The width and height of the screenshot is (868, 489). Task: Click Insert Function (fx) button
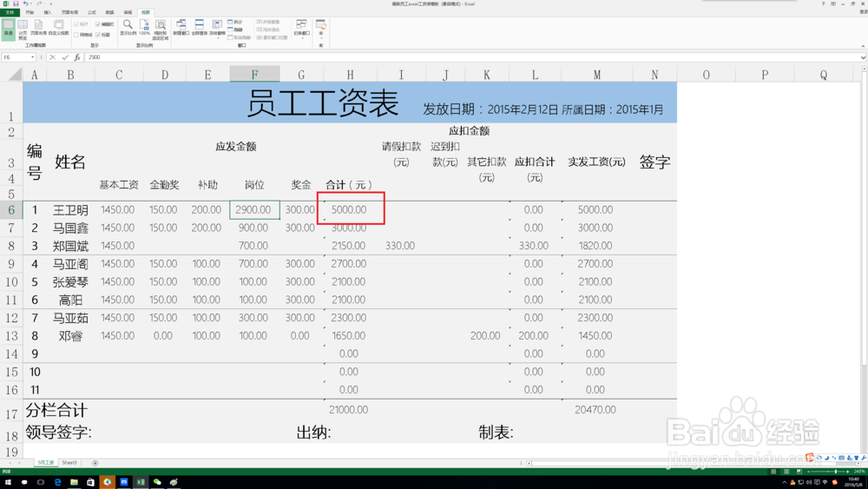[77, 57]
